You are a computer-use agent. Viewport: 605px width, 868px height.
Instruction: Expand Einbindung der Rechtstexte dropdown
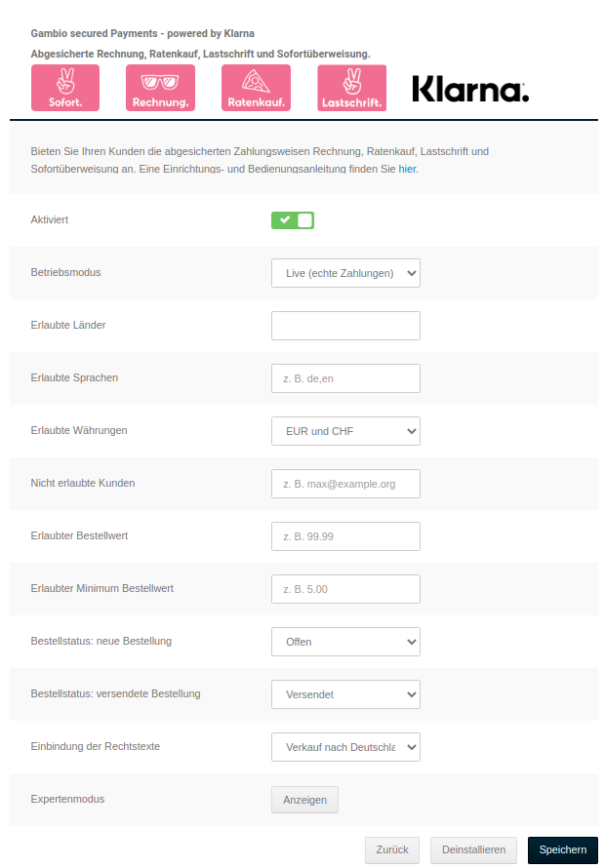345,747
